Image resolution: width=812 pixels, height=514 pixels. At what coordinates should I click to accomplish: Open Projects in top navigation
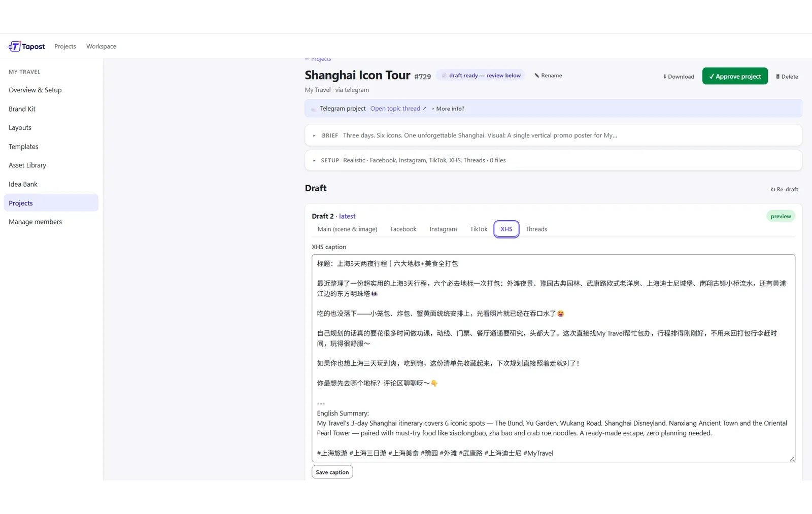coord(65,46)
